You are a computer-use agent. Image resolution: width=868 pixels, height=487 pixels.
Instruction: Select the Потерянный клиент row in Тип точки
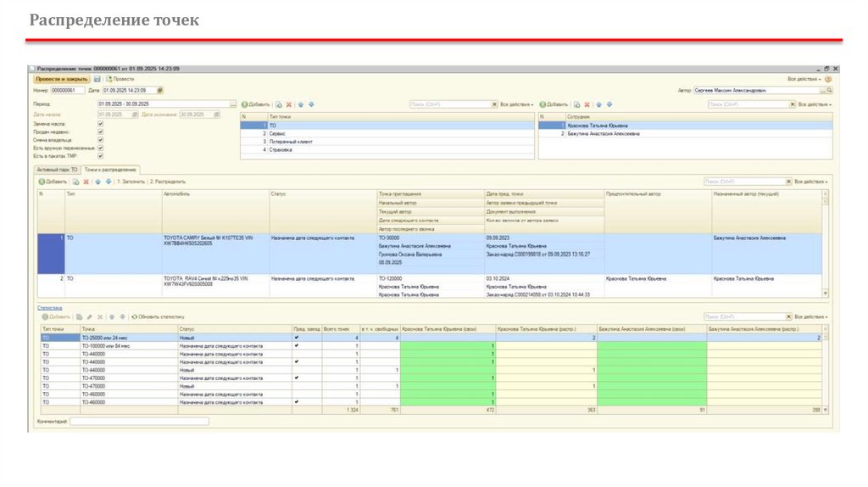292,142
